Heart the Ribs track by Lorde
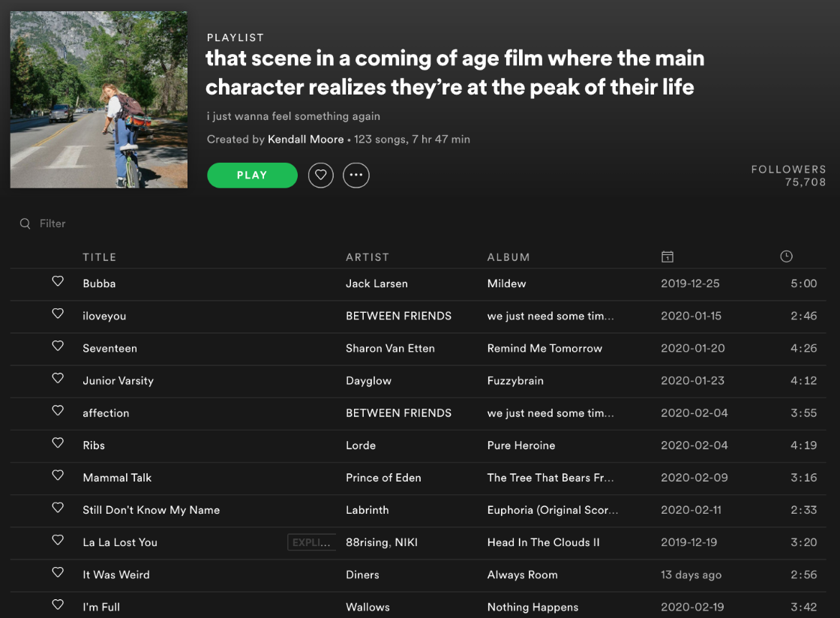This screenshot has width=840, height=618. point(58,443)
